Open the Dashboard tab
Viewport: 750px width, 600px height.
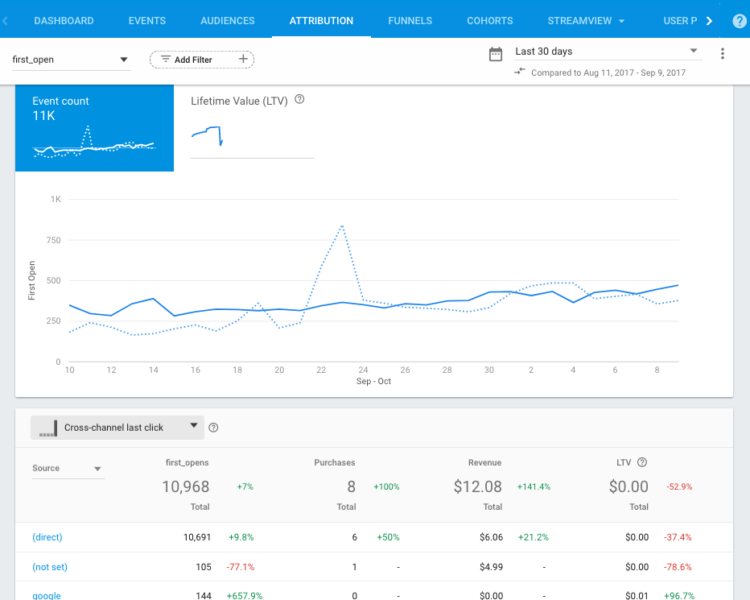point(64,21)
